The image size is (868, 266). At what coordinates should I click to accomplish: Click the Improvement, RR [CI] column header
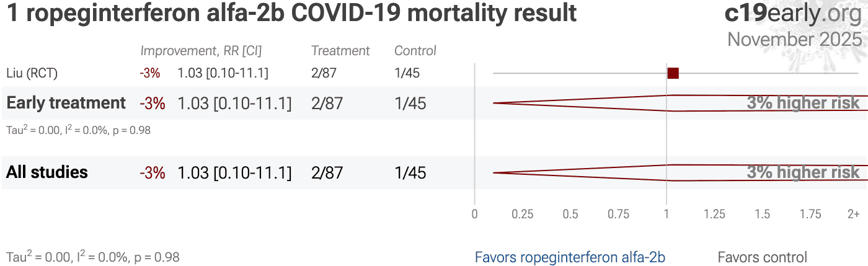click(201, 51)
